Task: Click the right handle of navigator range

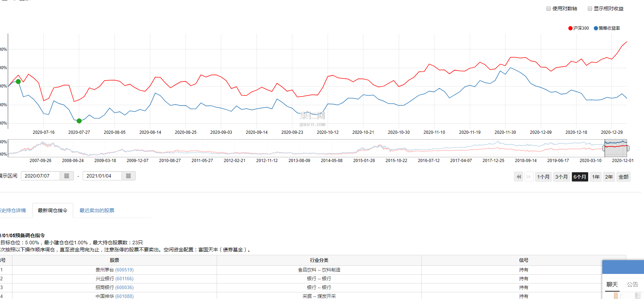Action: pyautogui.click(x=628, y=148)
